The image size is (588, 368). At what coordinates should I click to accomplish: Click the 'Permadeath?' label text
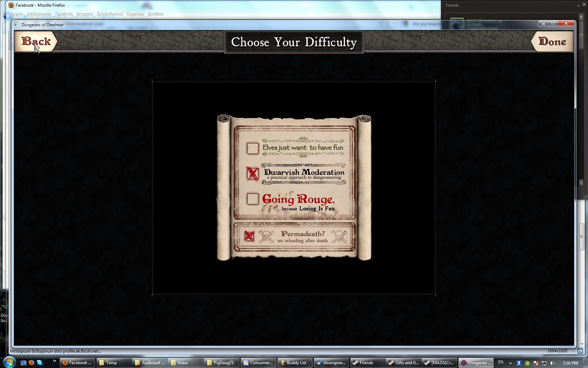[x=303, y=234]
